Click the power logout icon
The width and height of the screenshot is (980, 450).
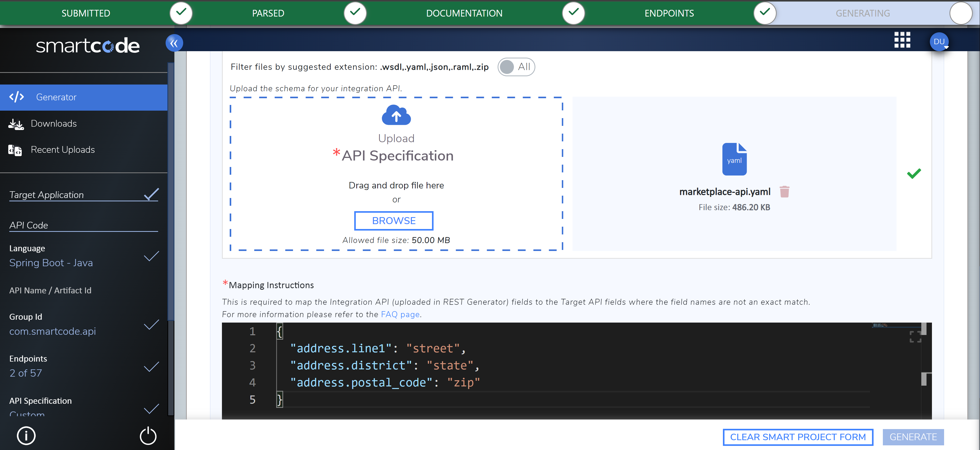pyautogui.click(x=148, y=436)
